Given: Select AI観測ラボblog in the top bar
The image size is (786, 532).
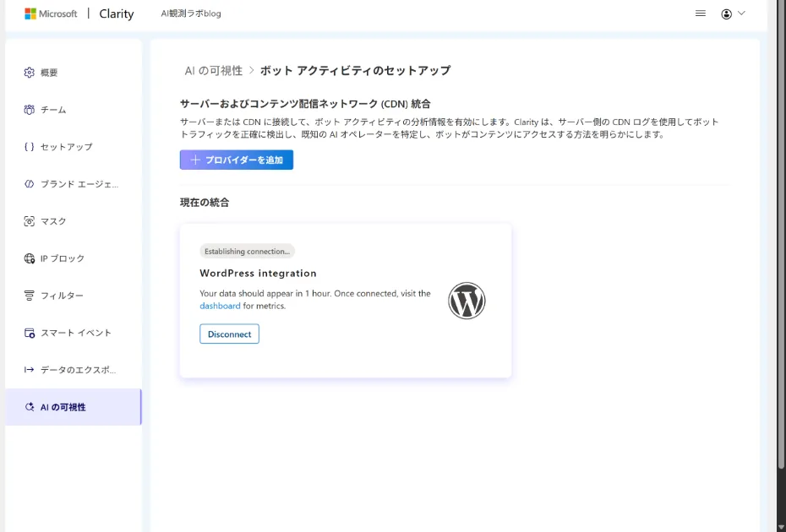Looking at the screenshot, I should point(189,14).
